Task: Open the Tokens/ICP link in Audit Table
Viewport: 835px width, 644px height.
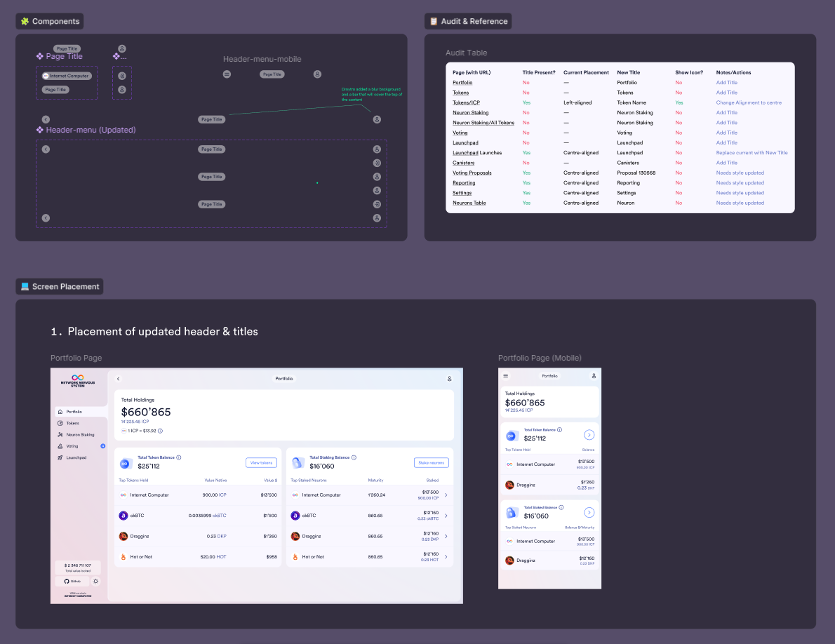Action: point(466,102)
